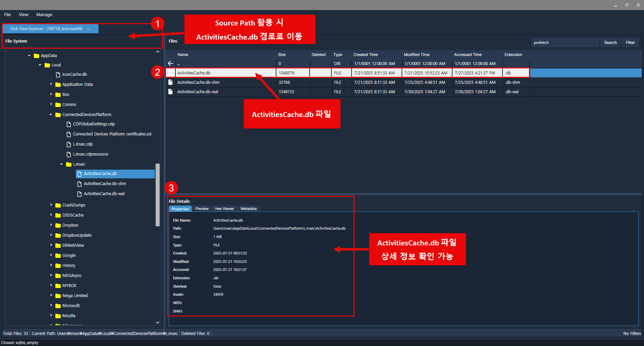Select the IconCache.db file icon in tree
644x346 pixels.
(58, 75)
